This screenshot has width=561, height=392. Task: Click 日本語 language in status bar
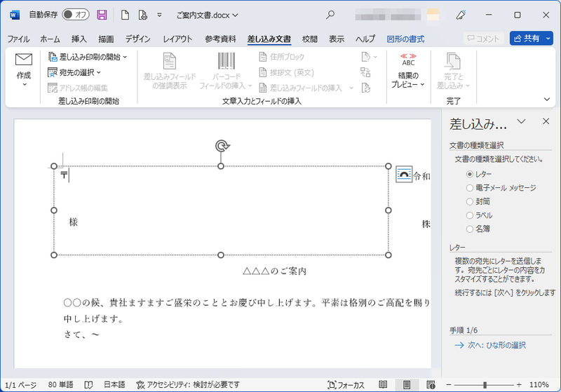[114, 385]
